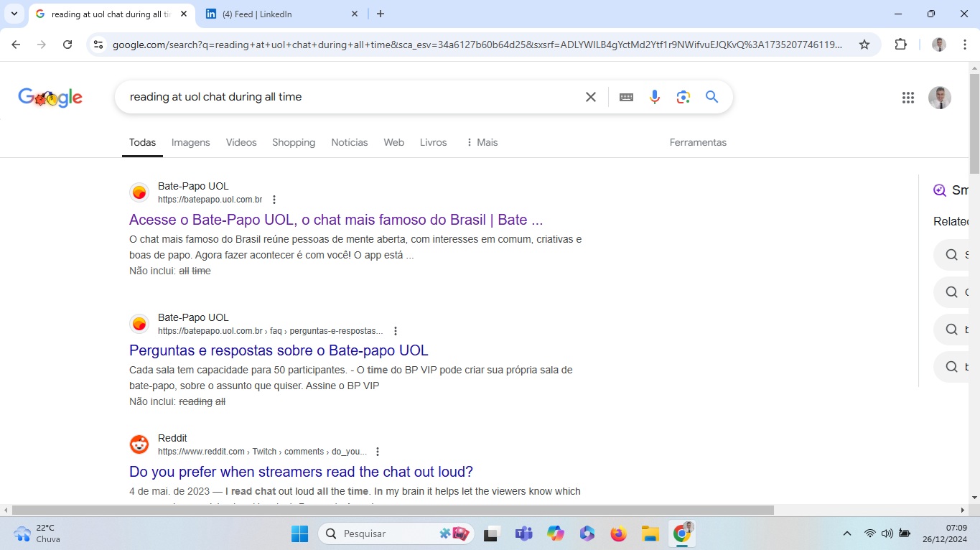Open the Extensions puzzle icon

[x=900, y=45]
